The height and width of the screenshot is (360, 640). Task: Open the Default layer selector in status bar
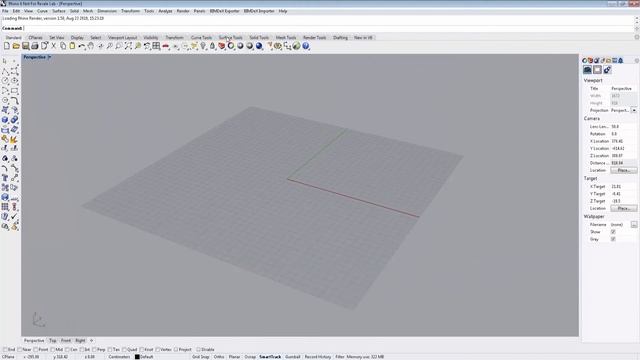point(147,357)
